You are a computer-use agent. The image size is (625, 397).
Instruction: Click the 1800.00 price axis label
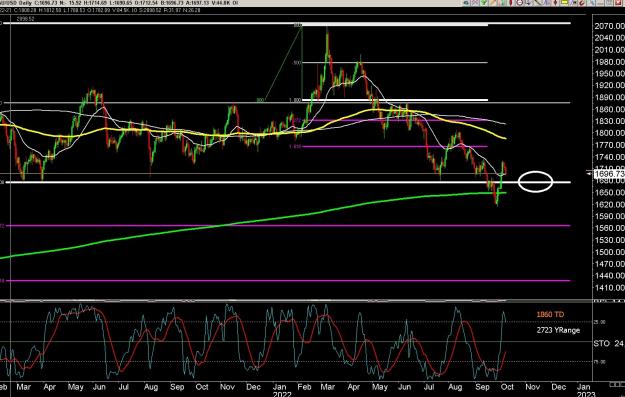pyautogui.click(x=609, y=133)
